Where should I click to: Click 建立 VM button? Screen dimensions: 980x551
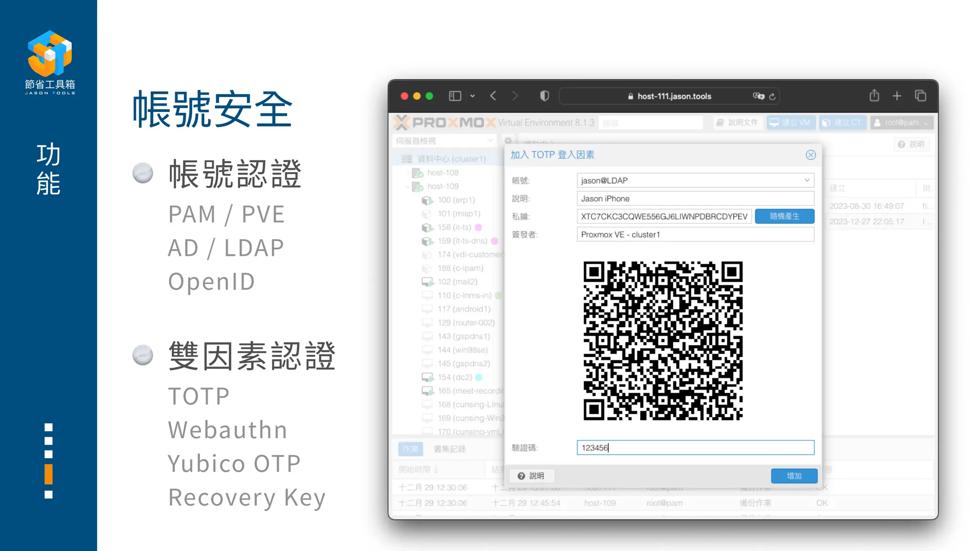pyautogui.click(x=791, y=123)
